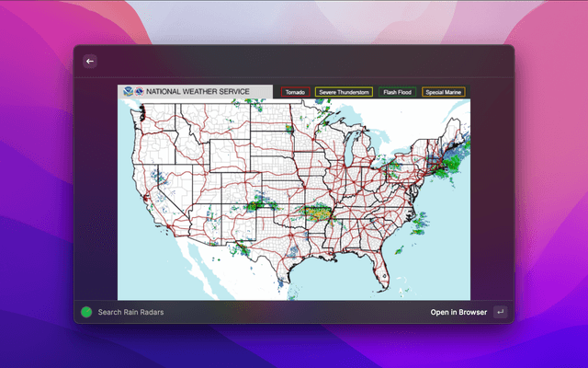Click the National Weather Service emblem
The width and height of the screenshot is (588, 368).
139,92
